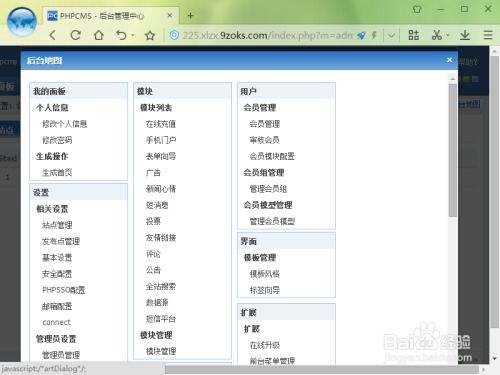Click the URL address field
Screen dimensions: 500x375
click(x=267, y=35)
